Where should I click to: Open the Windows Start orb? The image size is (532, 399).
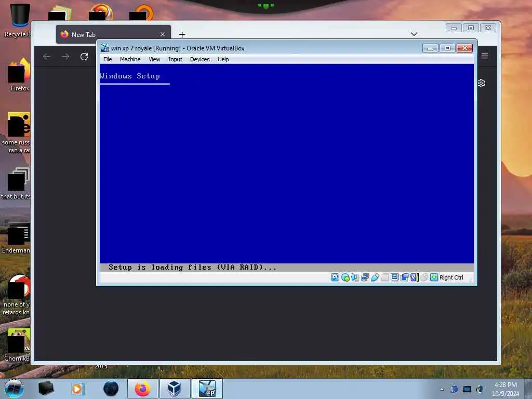click(14, 389)
